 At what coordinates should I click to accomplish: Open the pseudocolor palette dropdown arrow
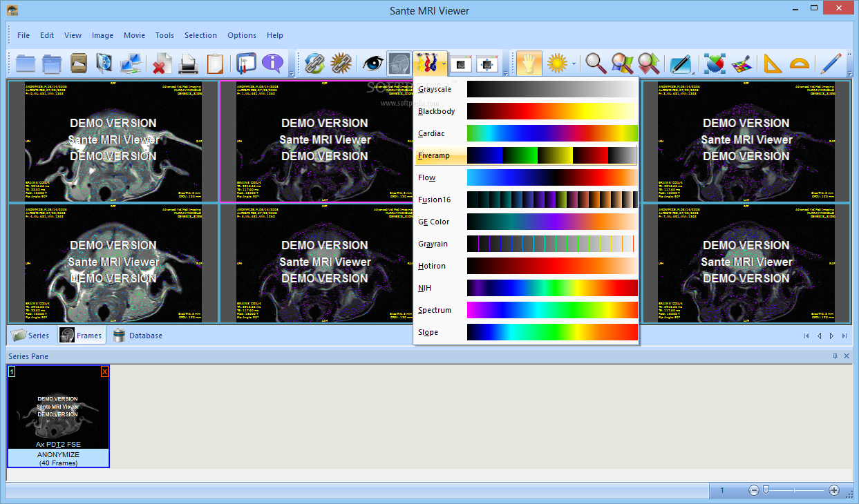(x=443, y=64)
